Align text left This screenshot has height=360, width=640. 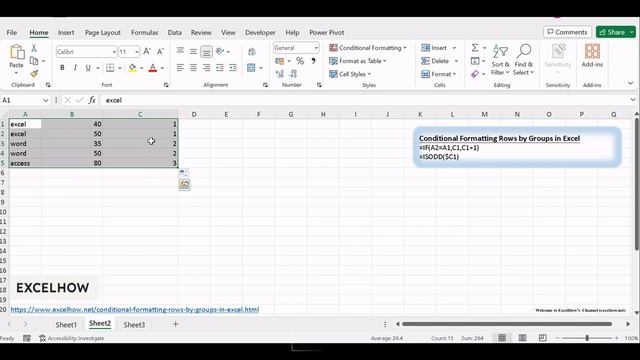(180, 68)
